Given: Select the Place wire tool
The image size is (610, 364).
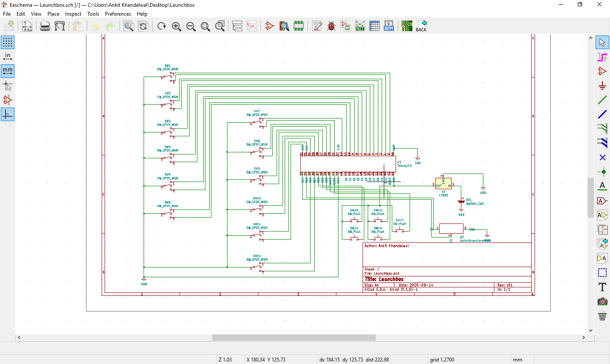Looking at the screenshot, I should click(602, 100).
